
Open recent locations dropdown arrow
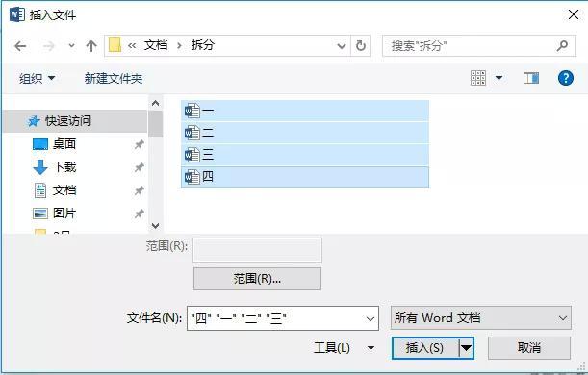click(x=71, y=46)
